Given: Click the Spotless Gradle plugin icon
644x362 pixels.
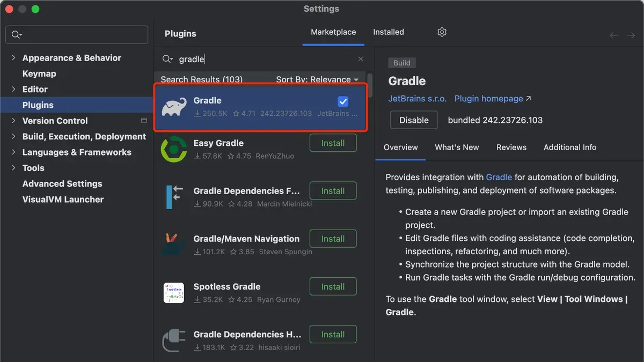Looking at the screenshot, I should [x=174, y=293].
